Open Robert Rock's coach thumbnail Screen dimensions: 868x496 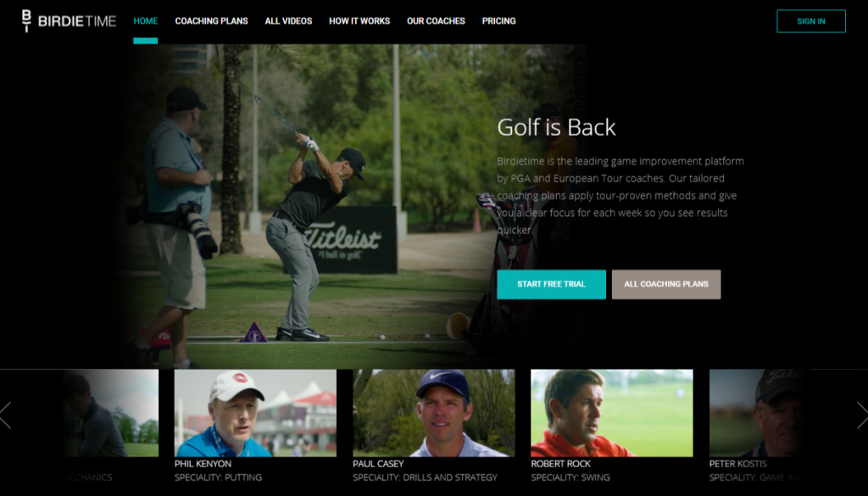pyautogui.click(x=612, y=413)
